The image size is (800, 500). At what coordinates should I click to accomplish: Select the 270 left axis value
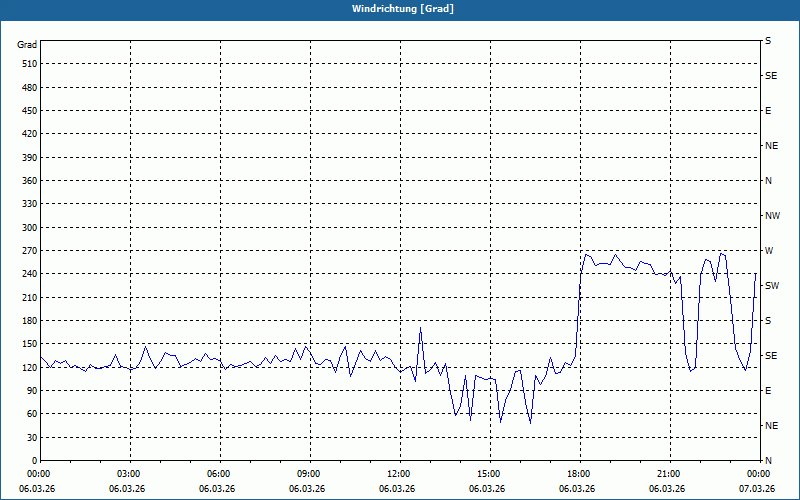[x=30, y=251]
